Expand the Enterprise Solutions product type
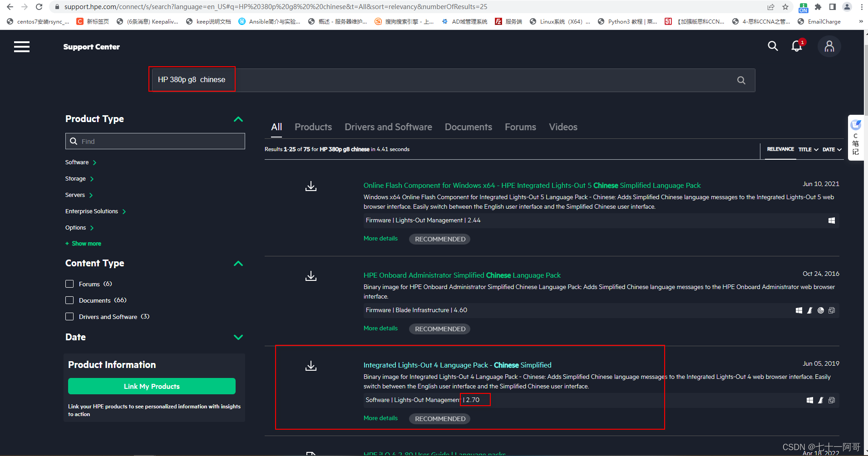The width and height of the screenshot is (868, 456). (96, 211)
